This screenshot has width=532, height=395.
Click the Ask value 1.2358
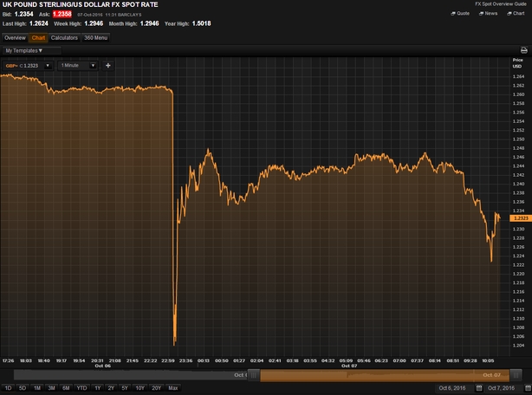[62, 14]
